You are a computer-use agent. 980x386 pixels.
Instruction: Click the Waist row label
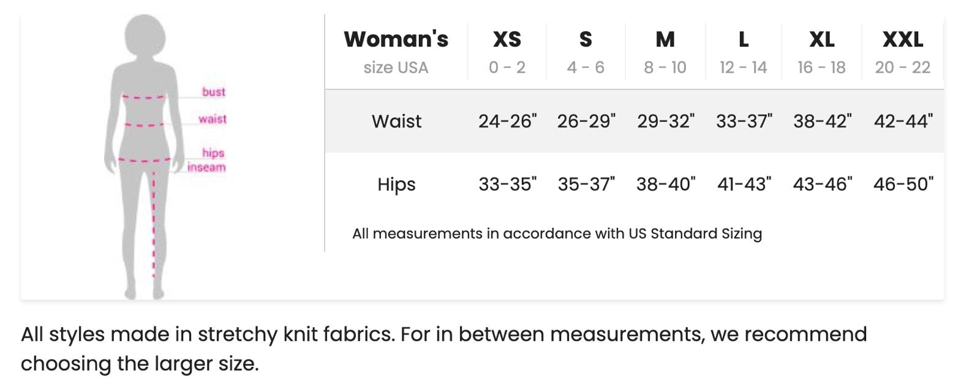click(x=396, y=121)
